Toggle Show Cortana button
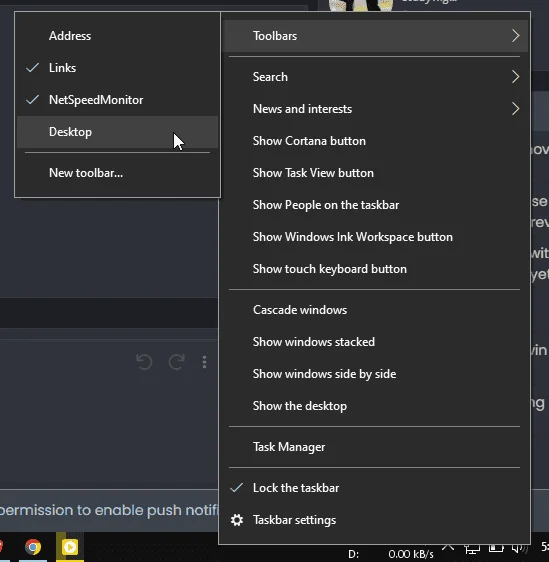Image resolution: width=549 pixels, height=562 pixels. pos(374,141)
